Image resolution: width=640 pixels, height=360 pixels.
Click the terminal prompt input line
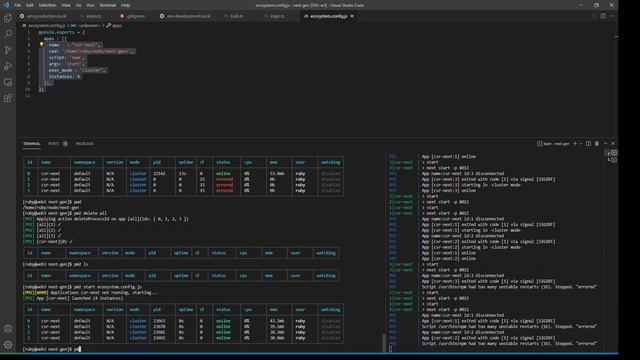[x=52, y=349]
